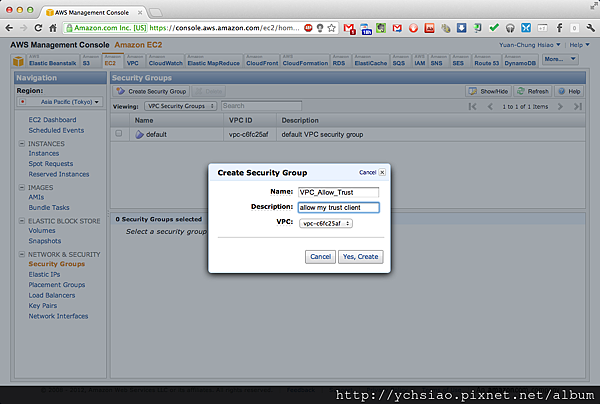600x404 pixels.
Task: Open the Viewing VPC Security Groups dropdown
Action: 181,106
